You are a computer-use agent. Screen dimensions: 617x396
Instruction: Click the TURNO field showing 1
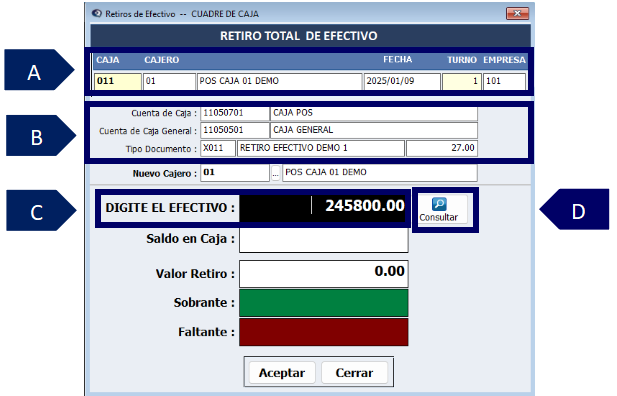[x=462, y=82]
